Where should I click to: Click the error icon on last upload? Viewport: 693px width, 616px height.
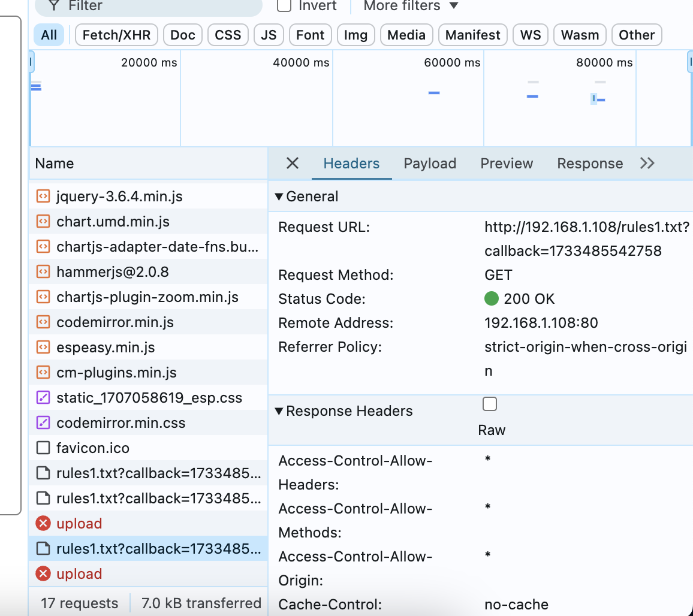tap(43, 574)
